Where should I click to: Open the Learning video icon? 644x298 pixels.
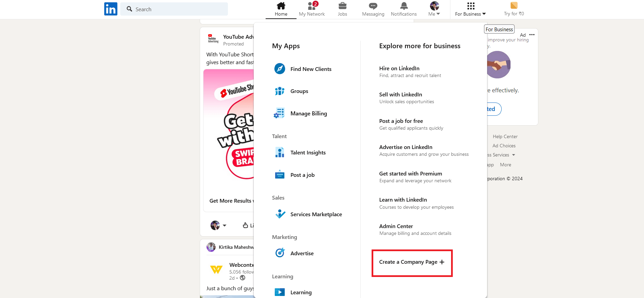280,292
